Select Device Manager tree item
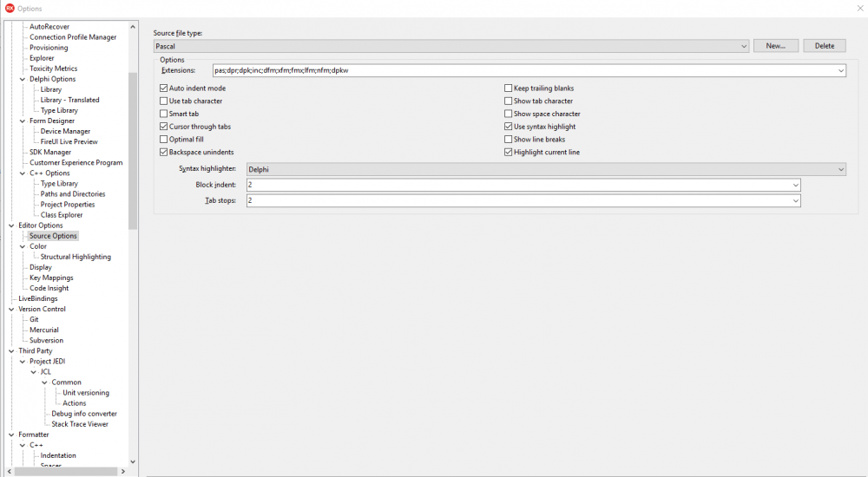 point(65,131)
